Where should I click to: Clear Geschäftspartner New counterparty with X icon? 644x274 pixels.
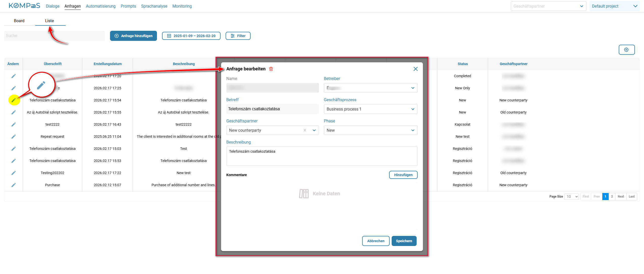pyautogui.click(x=305, y=130)
